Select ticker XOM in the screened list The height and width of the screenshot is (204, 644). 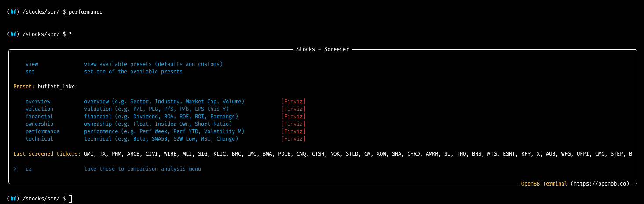pyautogui.click(x=381, y=154)
